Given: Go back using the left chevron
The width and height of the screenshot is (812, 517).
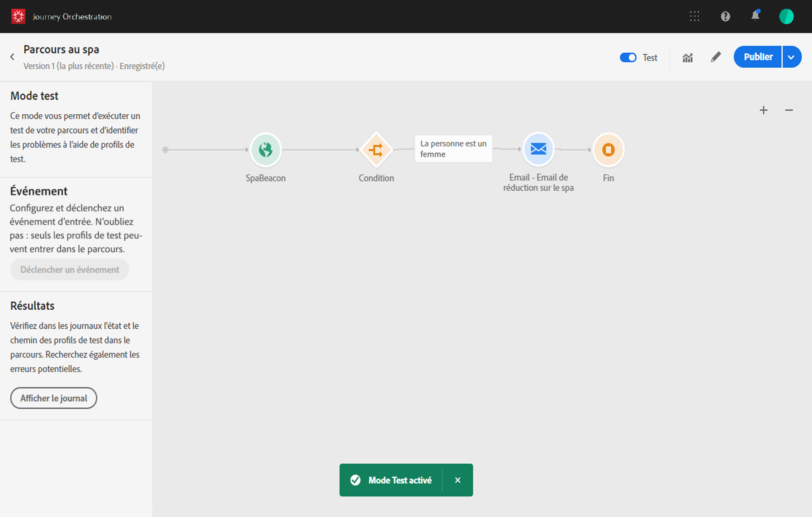Looking at the screenshot, I should pos(13,57).
